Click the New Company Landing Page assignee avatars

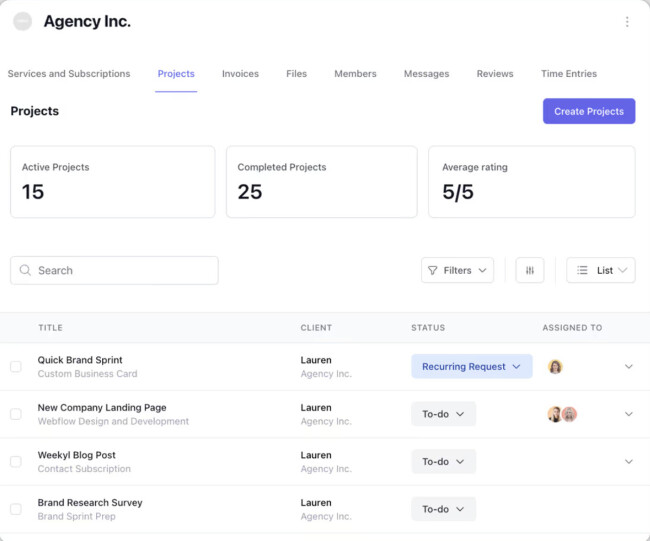coord(562,414)
